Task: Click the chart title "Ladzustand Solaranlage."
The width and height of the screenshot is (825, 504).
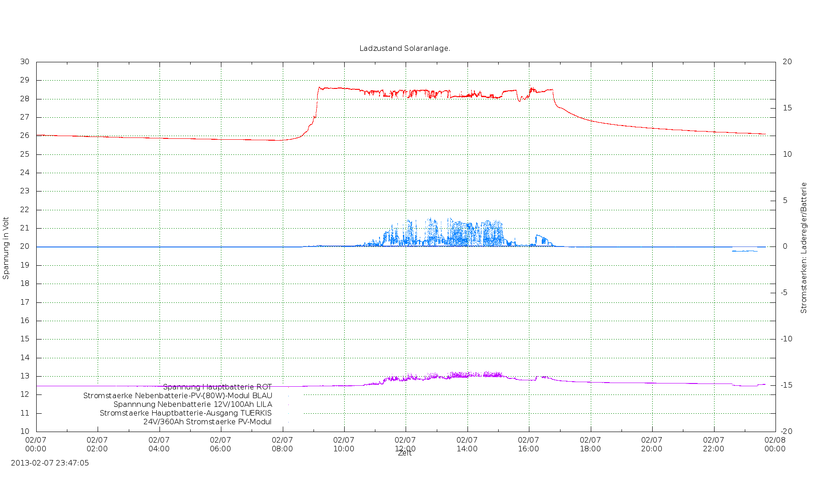Action: tap(405, 48)
